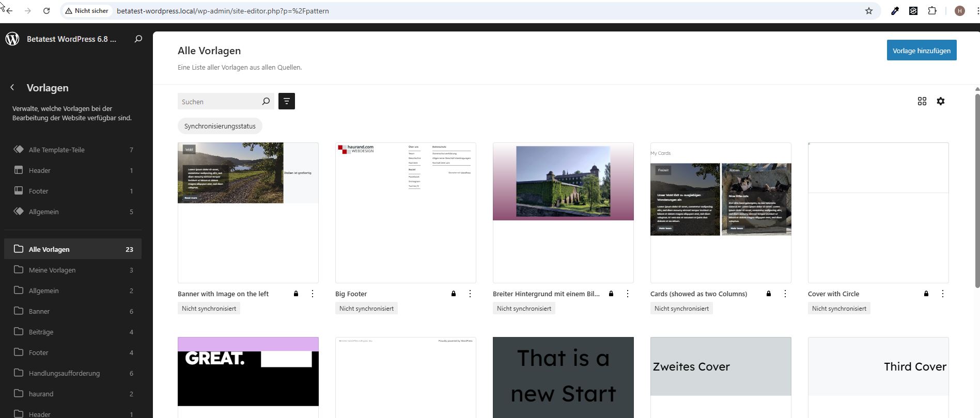Open browser extensions puzzle icon

[932, 11]
